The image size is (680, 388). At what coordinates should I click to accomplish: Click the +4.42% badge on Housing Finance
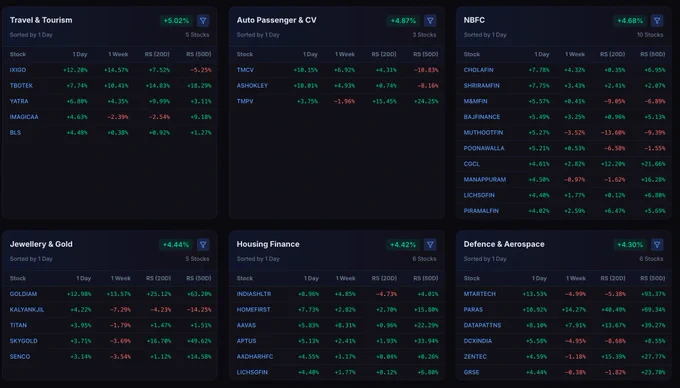click(x=403, y=245)
